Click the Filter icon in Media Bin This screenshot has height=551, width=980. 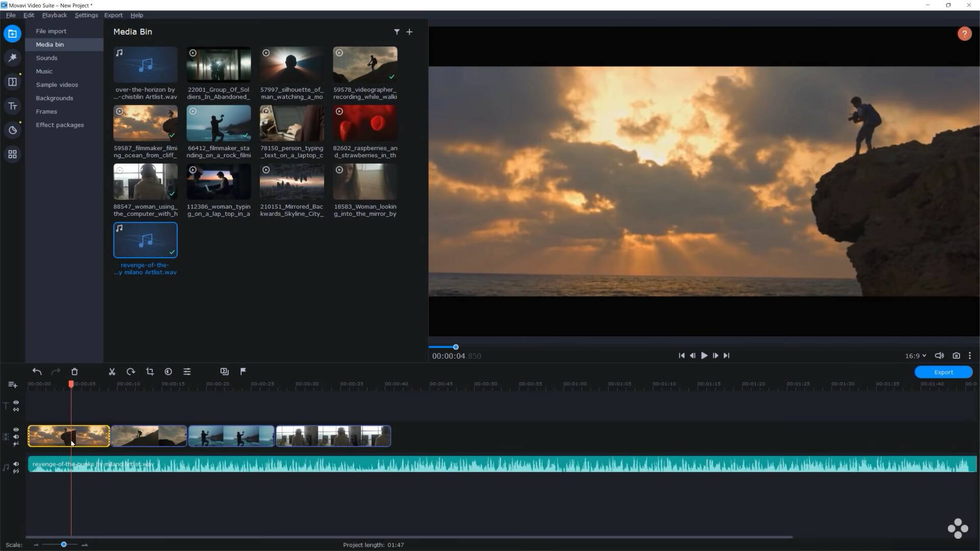tap(397, 32)
